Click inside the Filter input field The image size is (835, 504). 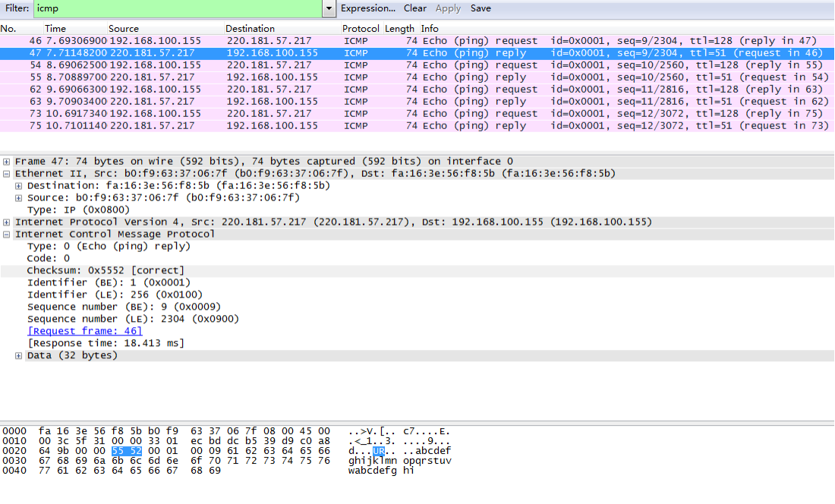tap(152, 8)
